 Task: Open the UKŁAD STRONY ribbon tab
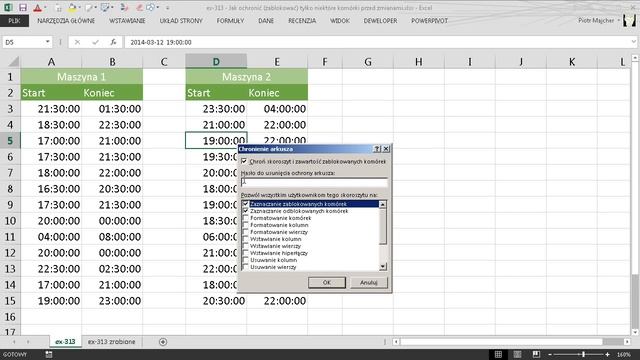pyautogui.click(x=181, y=20)
